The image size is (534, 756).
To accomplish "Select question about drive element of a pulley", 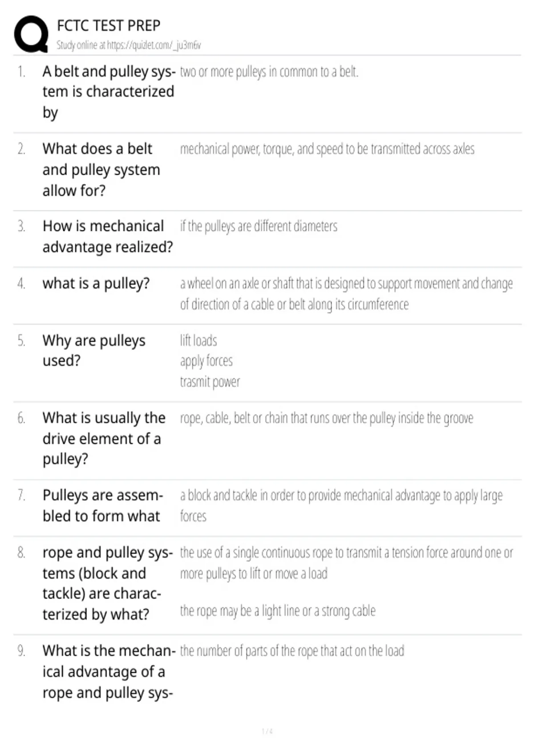I will point(104,438).
